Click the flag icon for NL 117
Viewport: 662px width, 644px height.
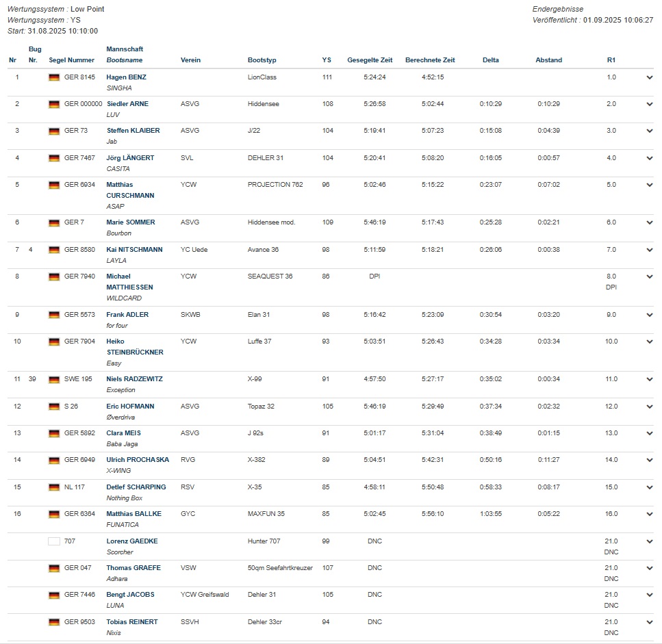click(54, 487)
